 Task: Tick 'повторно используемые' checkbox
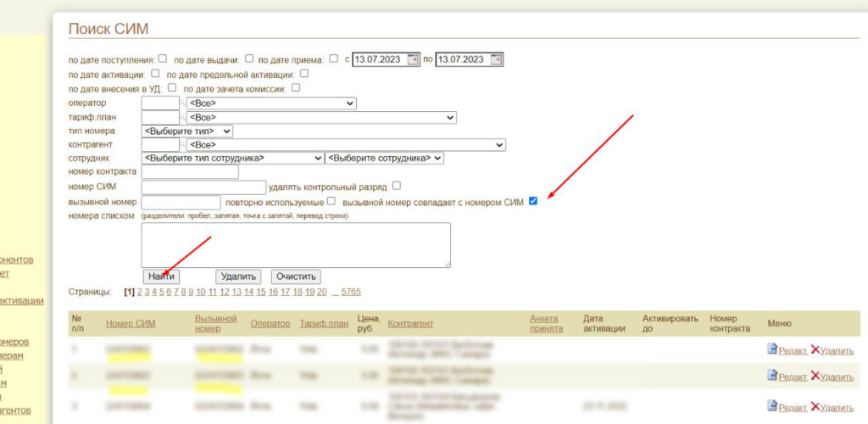click(x=331, y=201)
